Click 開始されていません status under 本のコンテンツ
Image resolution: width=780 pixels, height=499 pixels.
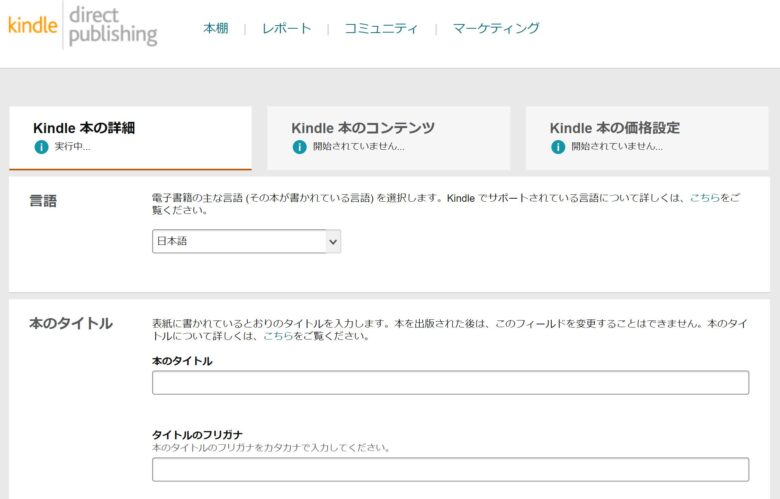click(x=359, y=146)
